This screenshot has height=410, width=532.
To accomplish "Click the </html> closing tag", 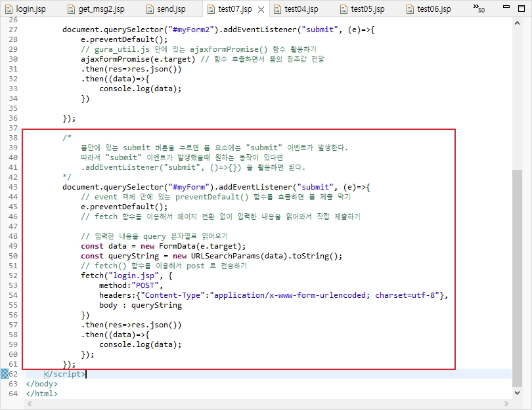I will (x=42, y=394).
